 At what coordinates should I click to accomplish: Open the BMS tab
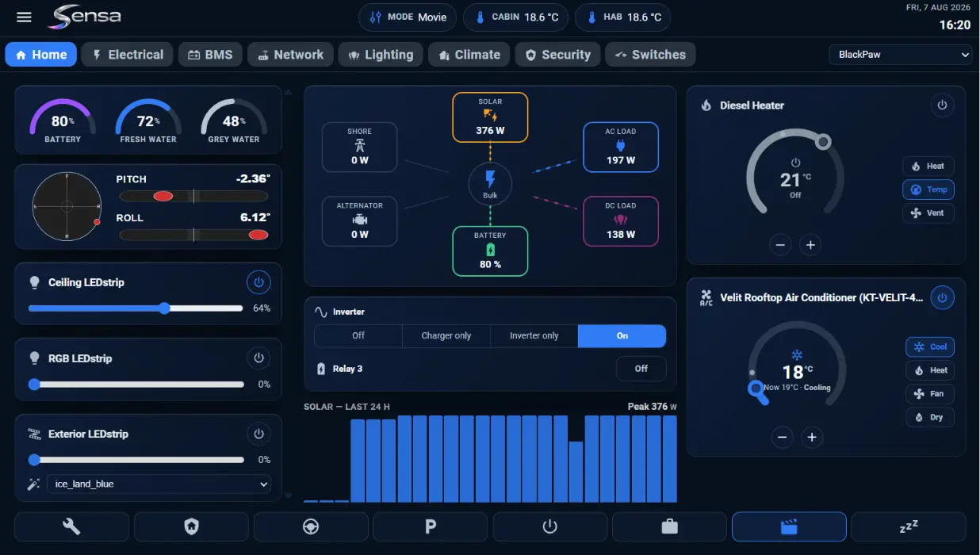210,55
